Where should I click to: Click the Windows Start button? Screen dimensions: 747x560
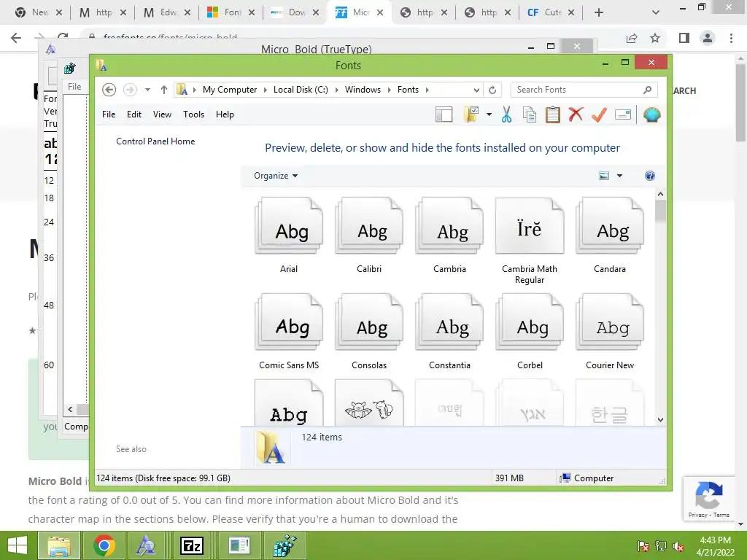point(18,545)
